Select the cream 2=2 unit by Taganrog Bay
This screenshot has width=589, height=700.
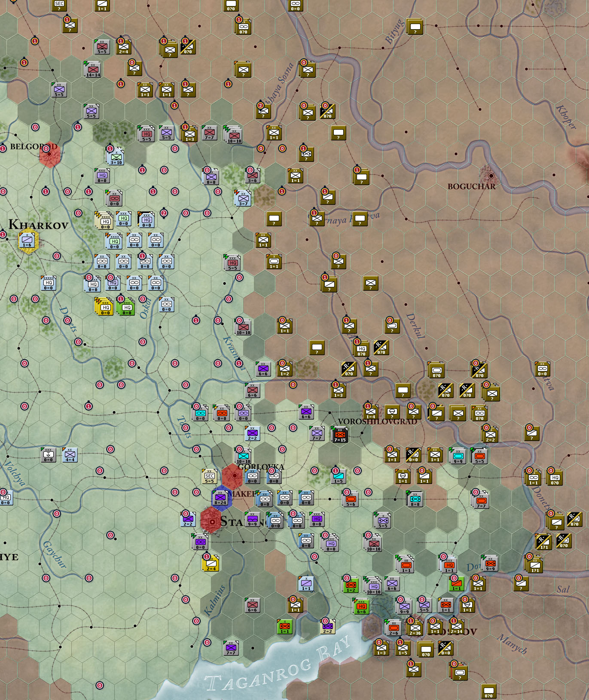tap(327, 626)
